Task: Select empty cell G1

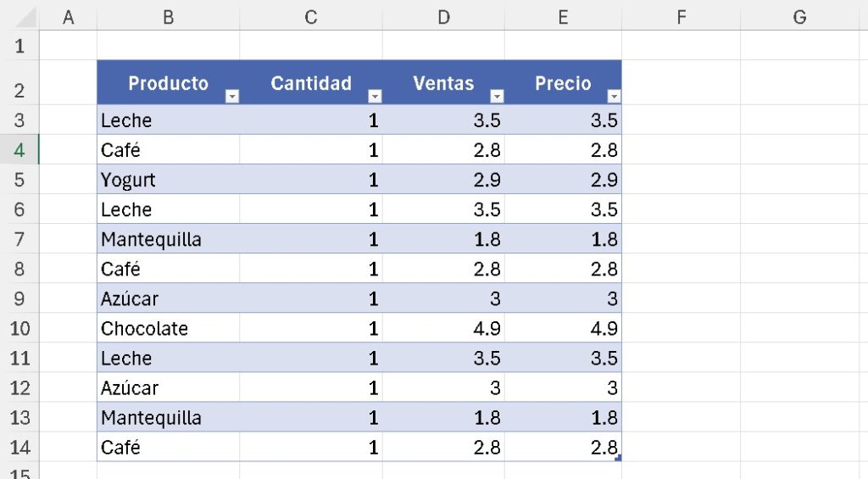Action: pyautogui.click(x=799, y=46)
